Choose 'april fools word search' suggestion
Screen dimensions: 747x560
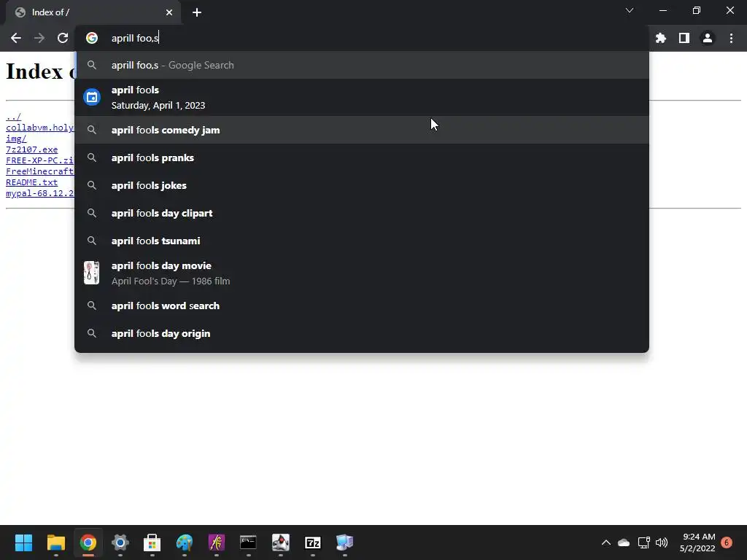click(x=362, y=306)
